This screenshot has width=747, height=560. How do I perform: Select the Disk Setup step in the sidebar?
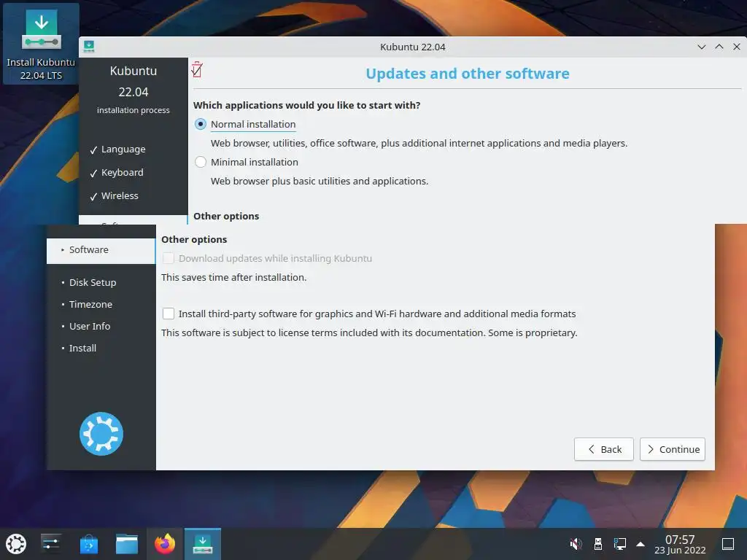(93, 282)
